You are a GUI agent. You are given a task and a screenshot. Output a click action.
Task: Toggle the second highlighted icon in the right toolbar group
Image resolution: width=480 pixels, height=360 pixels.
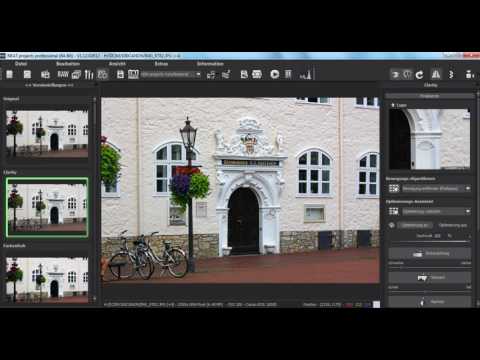407,75
